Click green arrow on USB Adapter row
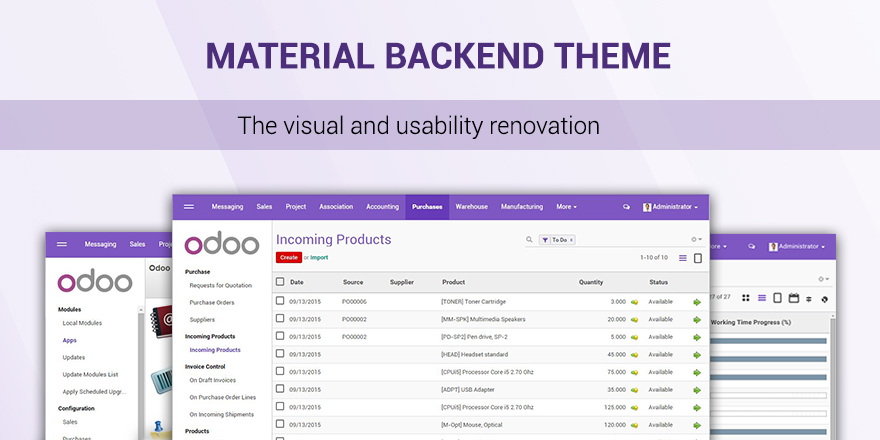Viewport: 880px width, 440px height. [x=697, y=389]
